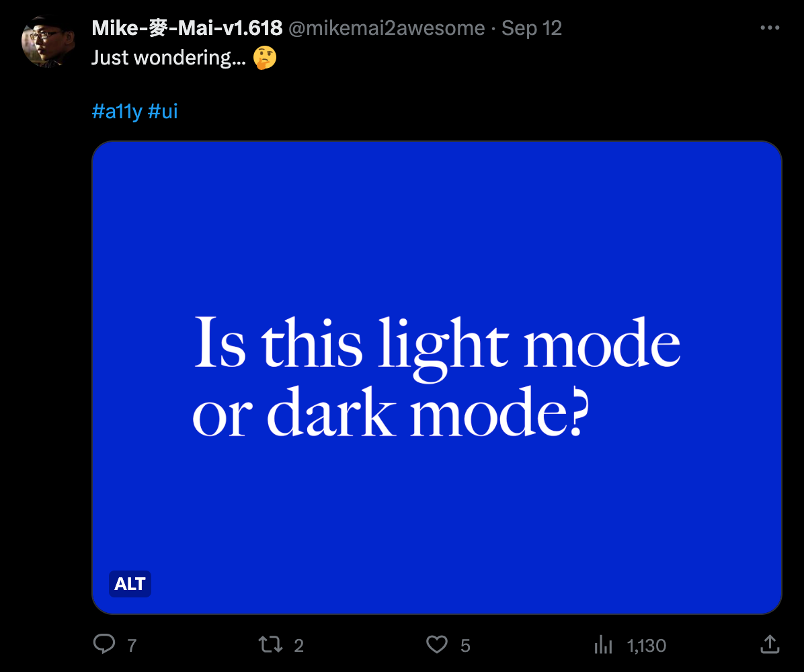This screenshot has width=804, height=672.
Task: Open the mikemai2awesome profile avatar
Action: click(x=47, y=42)
